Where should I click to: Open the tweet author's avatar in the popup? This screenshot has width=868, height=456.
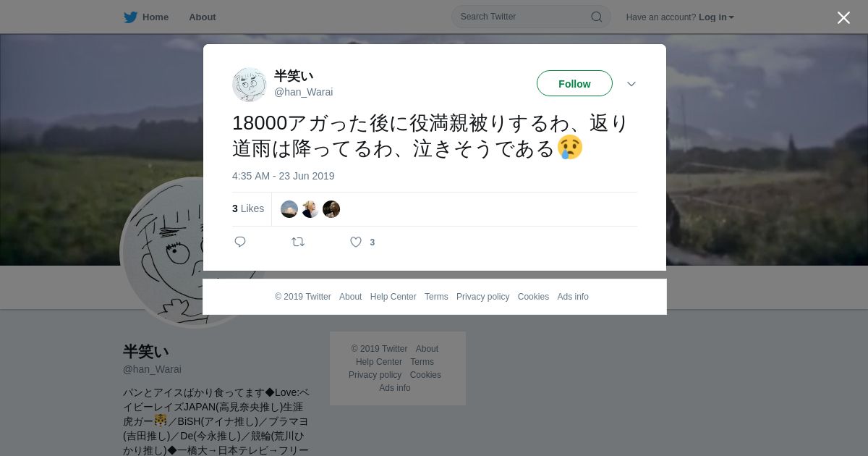(x=250, y=85)
